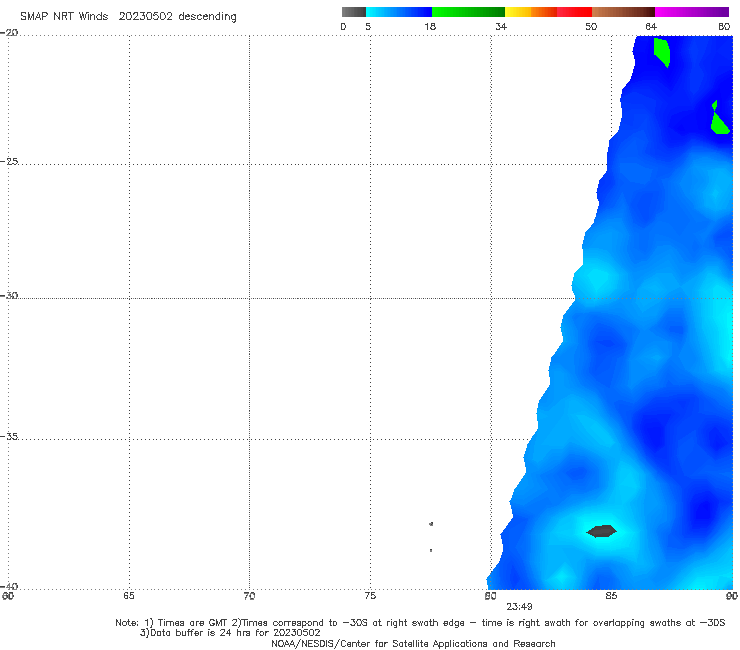Click the title text 'SMAP NRT Winds 20230502 descending'
This screenshot has height=650, width=740.
click(128, 16)
